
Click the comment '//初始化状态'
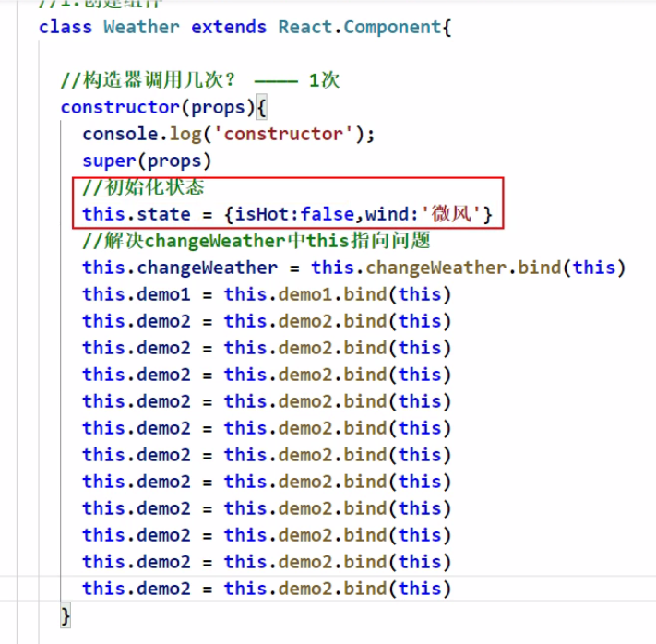(144, 187)
